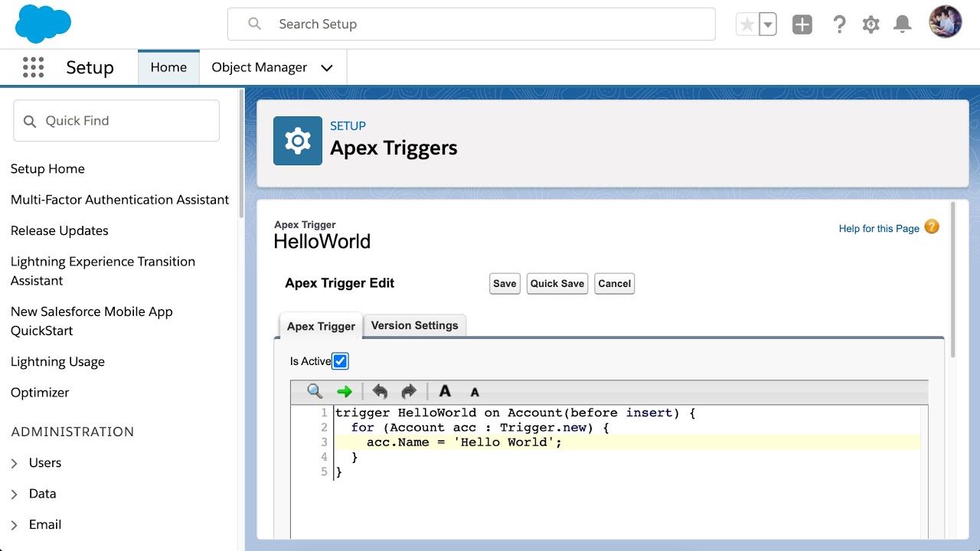980x551 pixels.
Task: Click the green go-to-line arrow
Action: coord(345,392)
